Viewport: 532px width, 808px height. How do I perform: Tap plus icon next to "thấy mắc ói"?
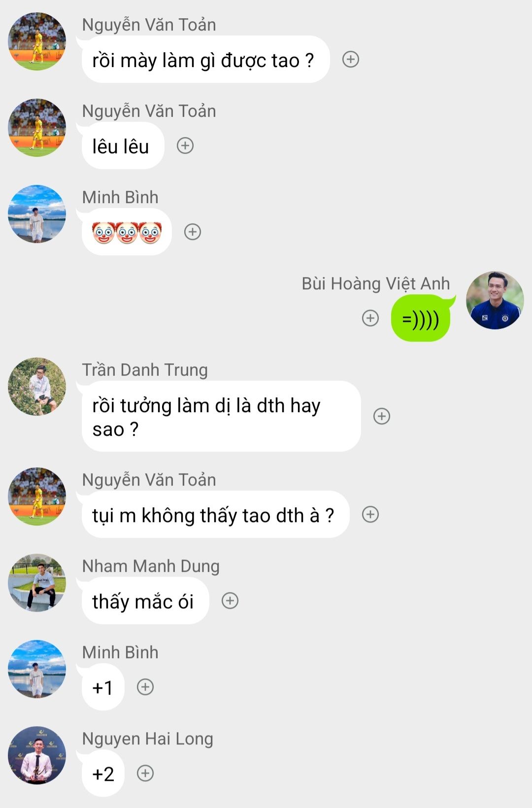coord(230,601)
